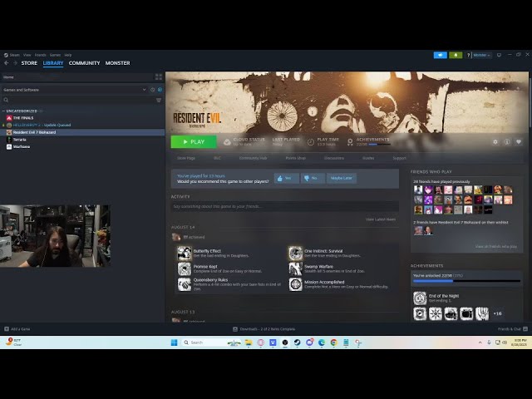Click Mission Accomplished achievement icon

pyautogui.click(x=296, y=284)
